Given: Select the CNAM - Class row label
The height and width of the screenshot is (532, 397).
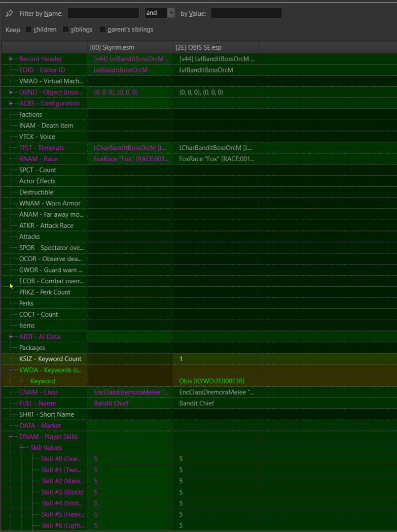Looking at the screenshot, I should click(x=38, y=393).
